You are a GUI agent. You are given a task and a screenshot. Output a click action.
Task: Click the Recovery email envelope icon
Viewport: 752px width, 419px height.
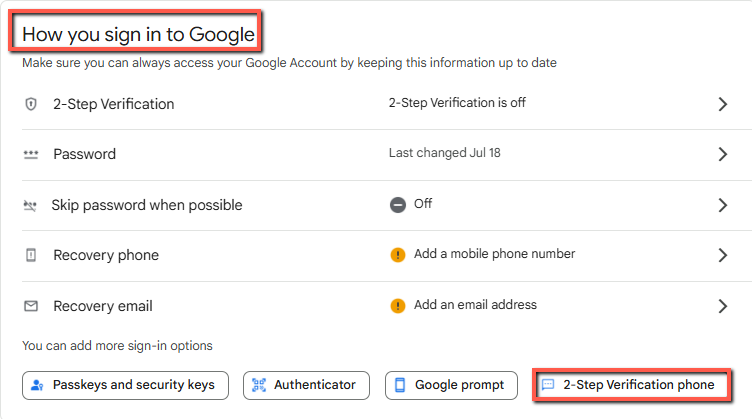tap(31, 306)
